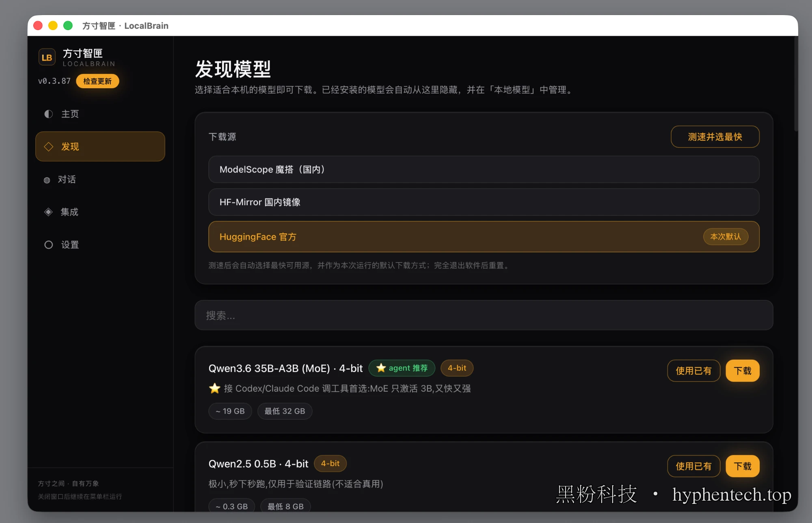Click the LB LocalBrain logo icon

47,57
